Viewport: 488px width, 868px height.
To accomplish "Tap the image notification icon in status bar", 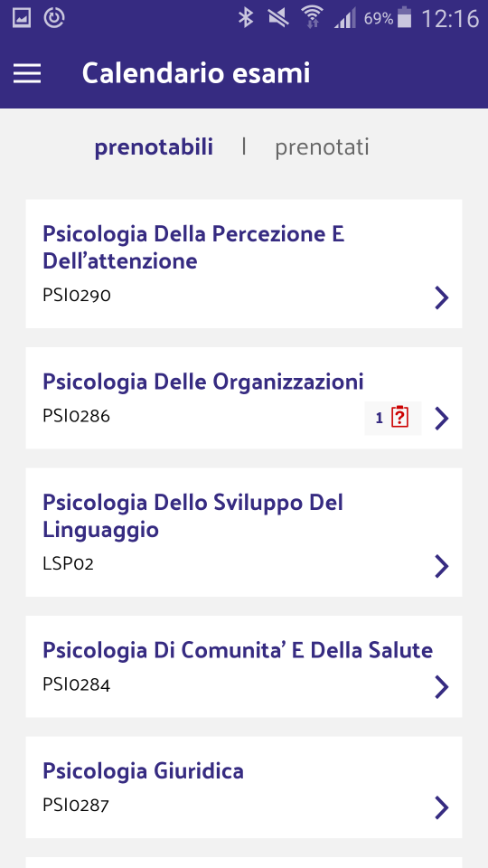I will (x=22, y=18).
